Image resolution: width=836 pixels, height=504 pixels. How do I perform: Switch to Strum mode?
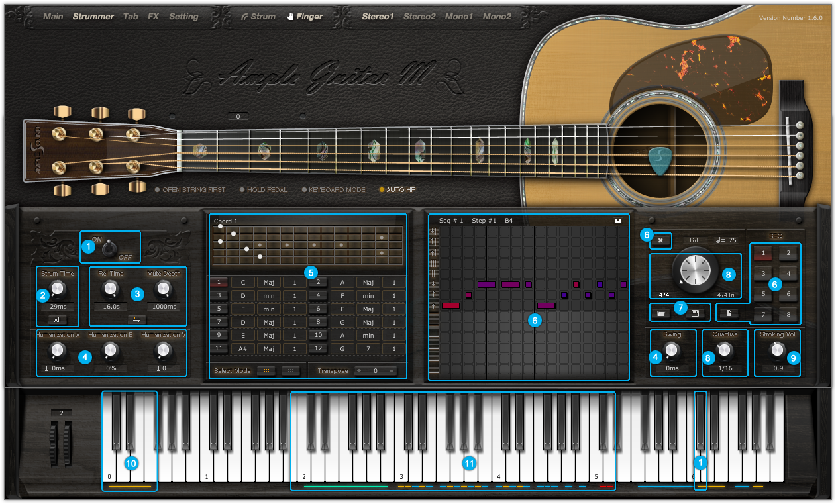click(258, 16)
